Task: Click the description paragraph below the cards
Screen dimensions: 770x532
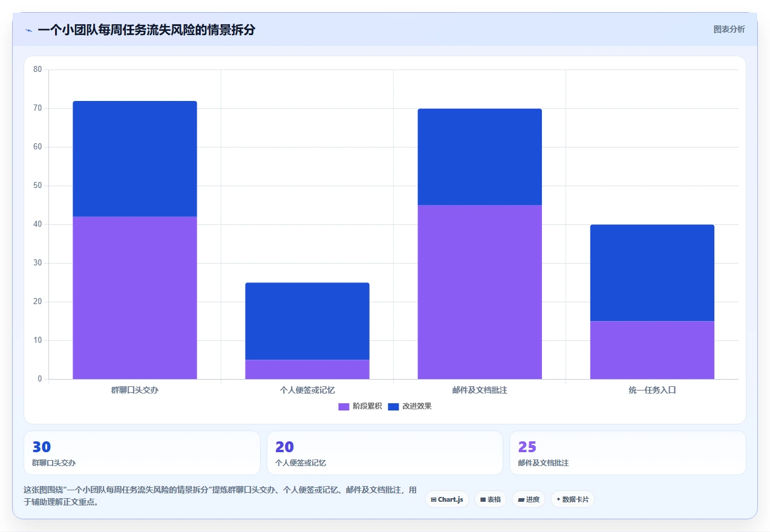Action: 220,496
